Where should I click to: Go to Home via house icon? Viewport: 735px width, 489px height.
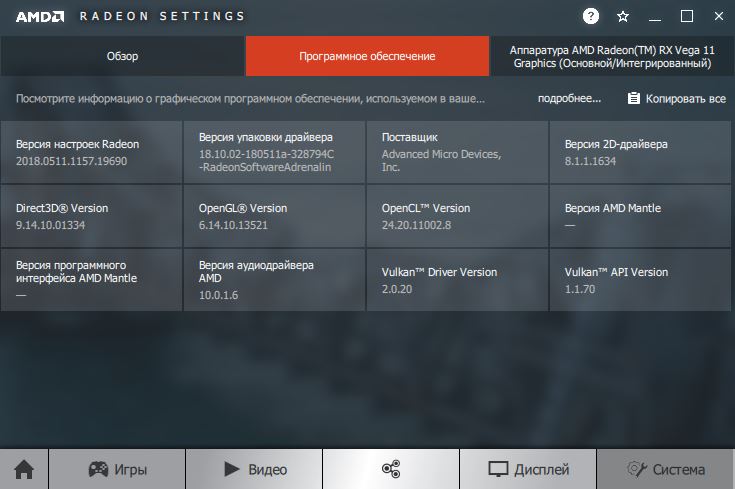[x=24, y=469]
